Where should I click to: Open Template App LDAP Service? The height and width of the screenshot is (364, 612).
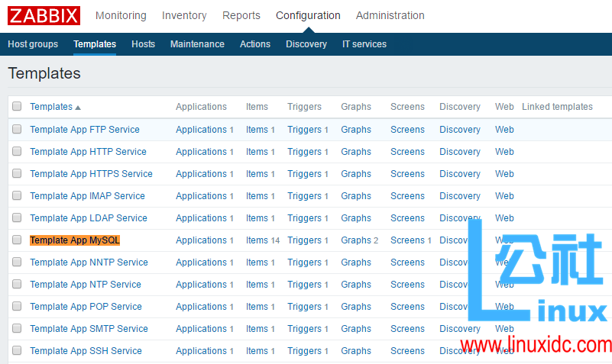tap(89, 218)
